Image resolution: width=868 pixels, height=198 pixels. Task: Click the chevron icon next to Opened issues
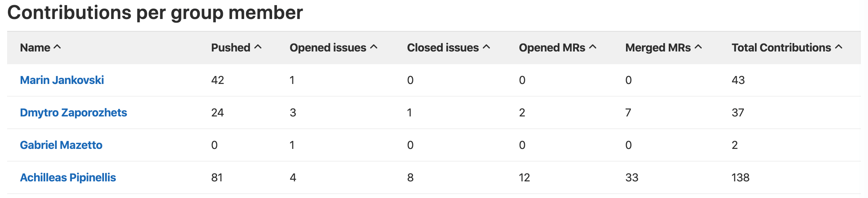tap(374, 47)
